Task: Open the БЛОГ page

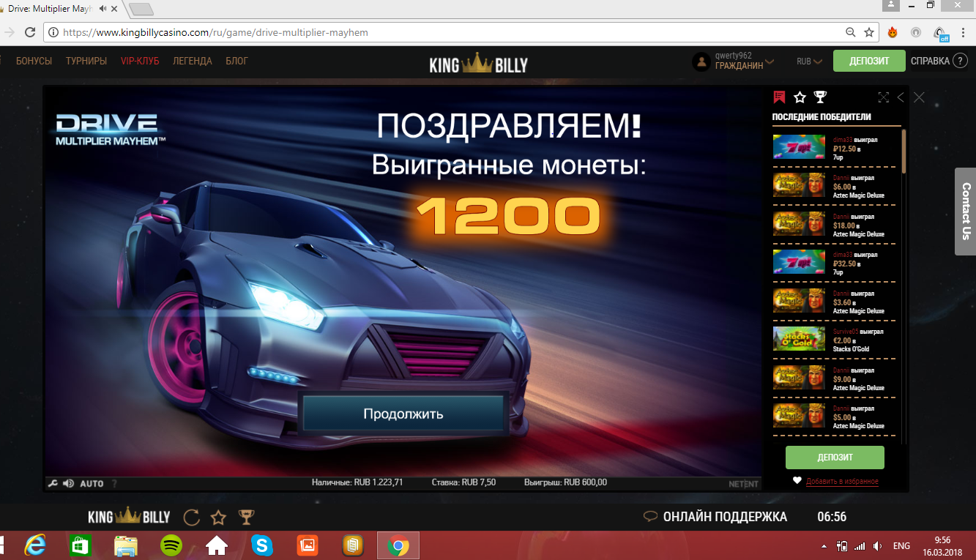Action: click(x=236, y=61)
